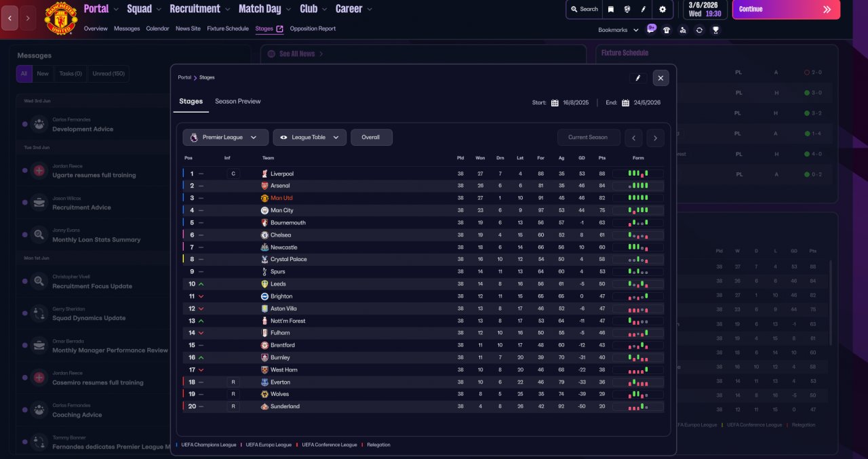Open the League Table view dropdown
The height and width of the screenshot is (459, 868).
tap(310, 138)
